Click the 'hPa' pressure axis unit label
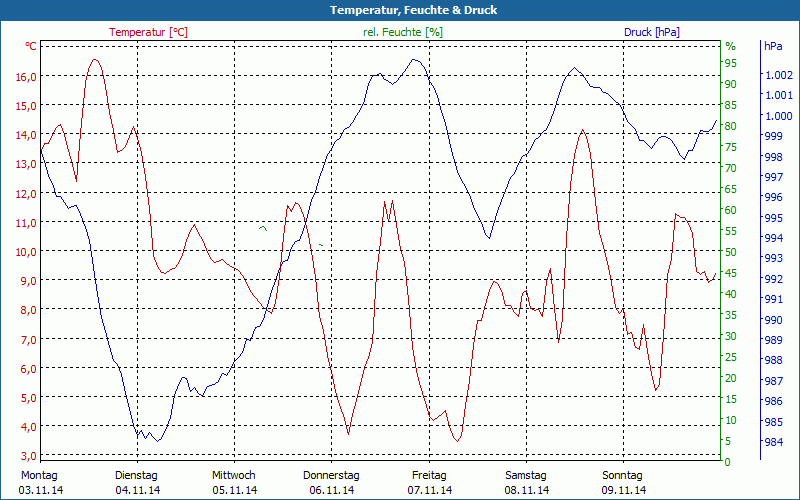Viewport: 800px width, 500px height. tap(773, 46)
